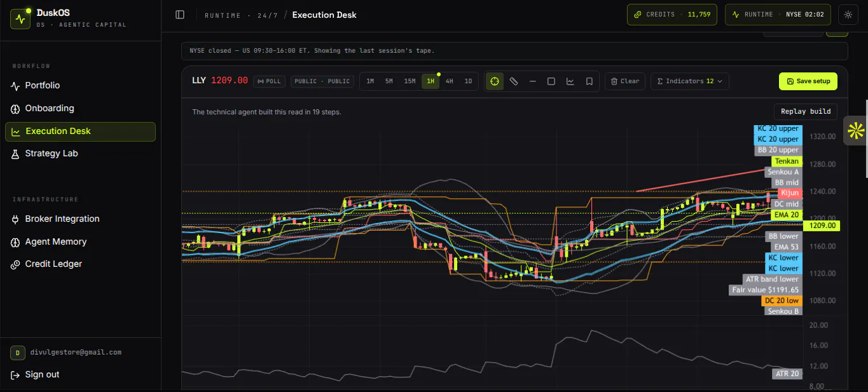The image size is (868, 392).
Task: Switch to the 1D timeframe
Action: (x=469, y=81)
